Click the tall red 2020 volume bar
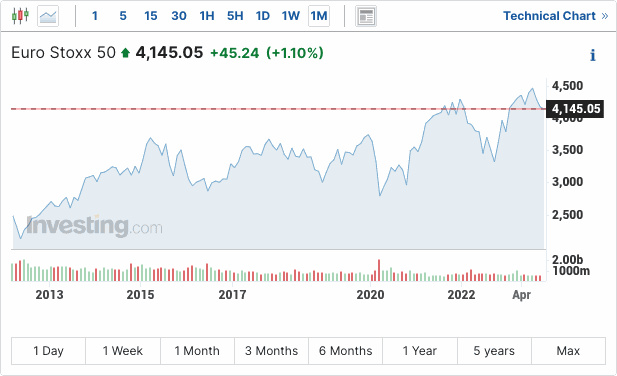 point(379,270)
